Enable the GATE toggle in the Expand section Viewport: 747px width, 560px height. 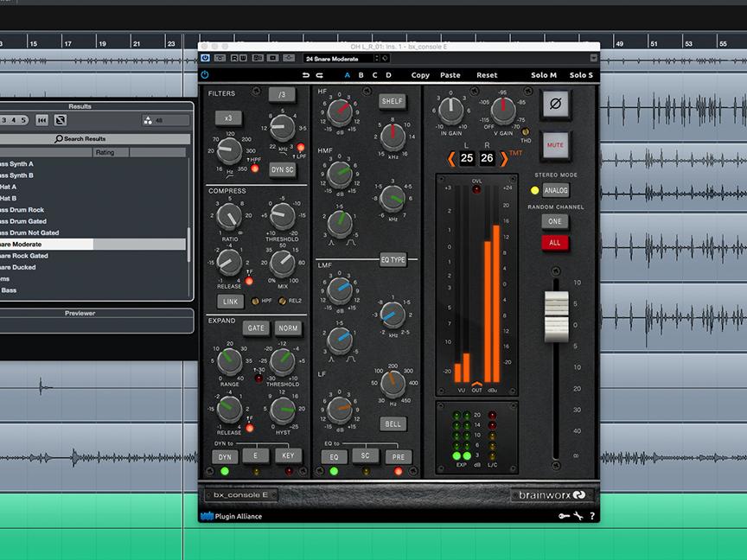click(x=255, y=328)
